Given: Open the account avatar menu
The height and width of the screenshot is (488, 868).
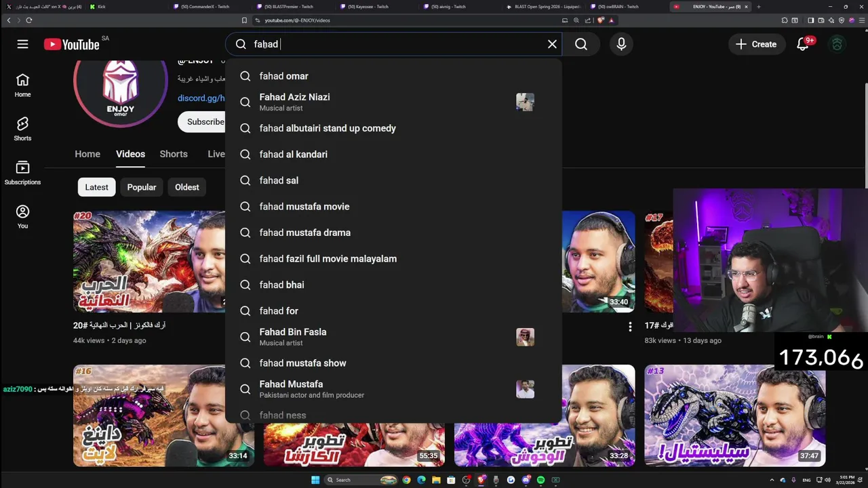Looking at the screenshot, I should (837, 44).
